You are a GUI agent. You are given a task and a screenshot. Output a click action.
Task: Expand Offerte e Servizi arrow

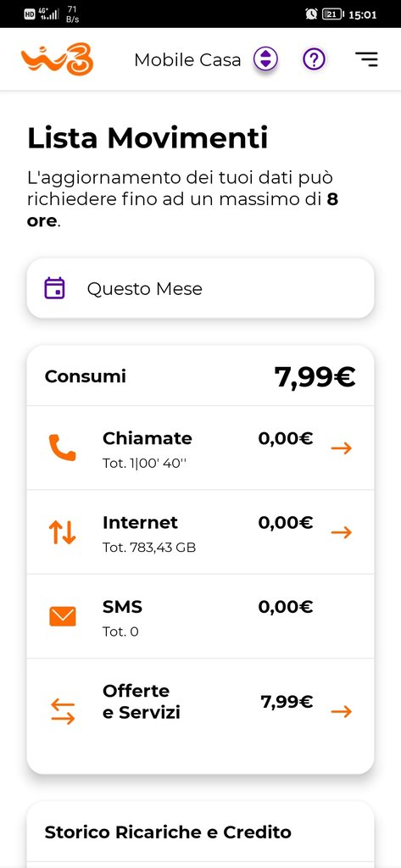(342, 712)
